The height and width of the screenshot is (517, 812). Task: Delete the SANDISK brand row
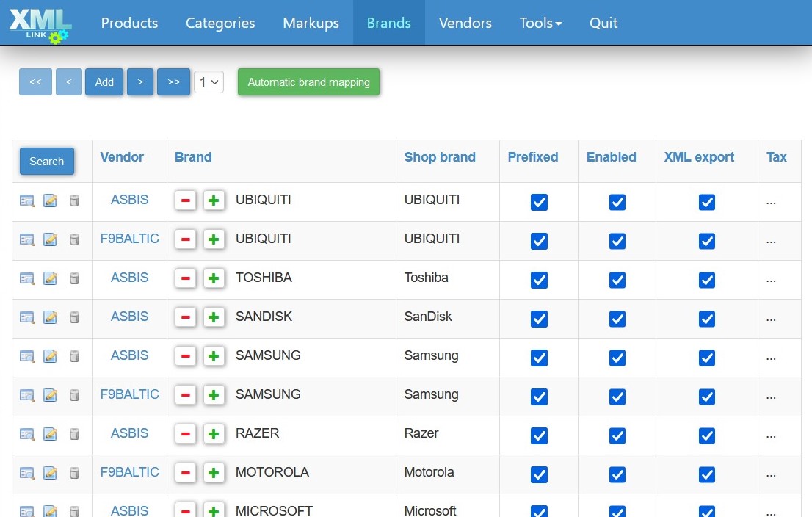click(x=75, y=317)
